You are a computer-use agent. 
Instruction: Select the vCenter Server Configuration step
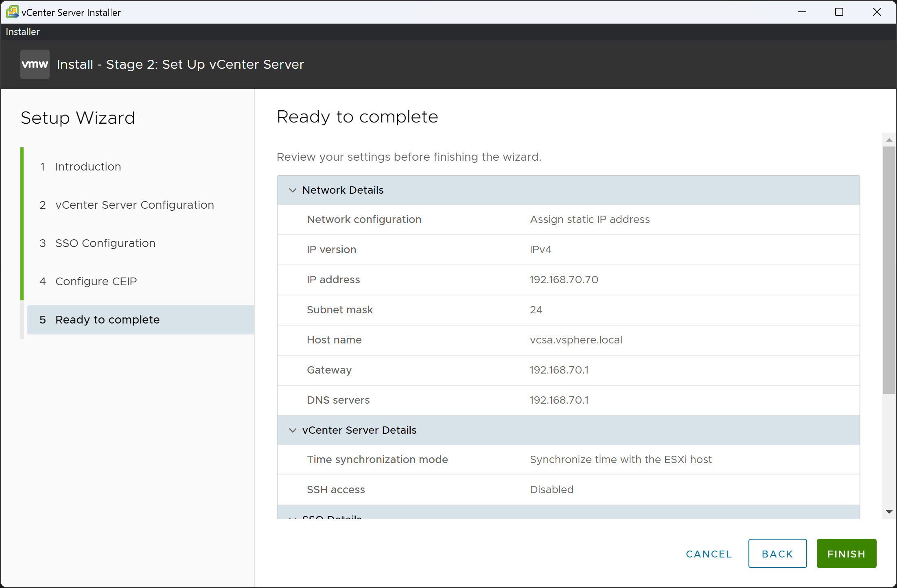pyautogui.click(x=134, y=205)
